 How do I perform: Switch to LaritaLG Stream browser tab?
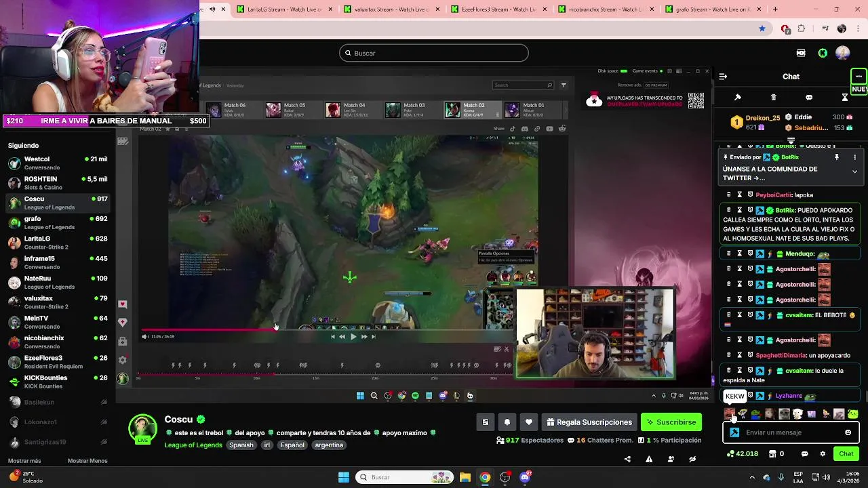[285, 9]
